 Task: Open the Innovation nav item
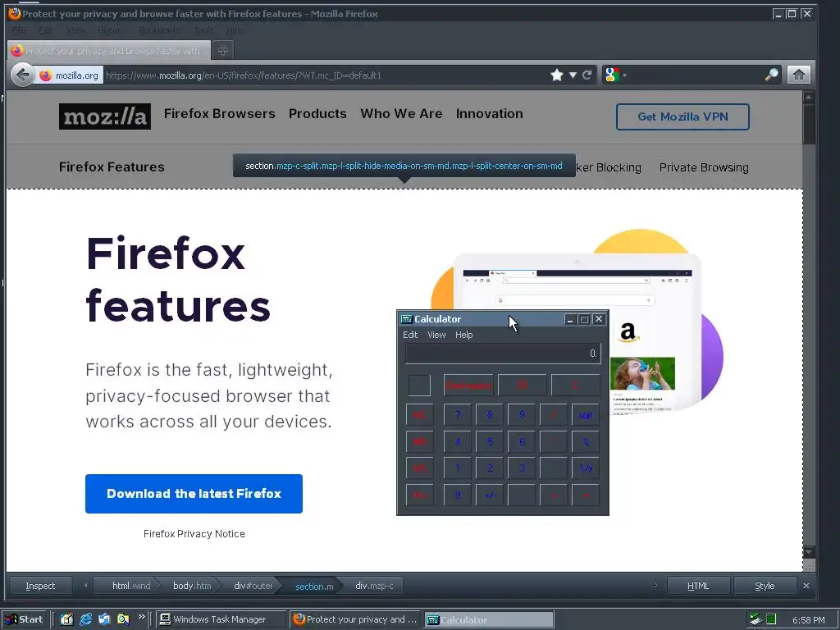(490, 113)
